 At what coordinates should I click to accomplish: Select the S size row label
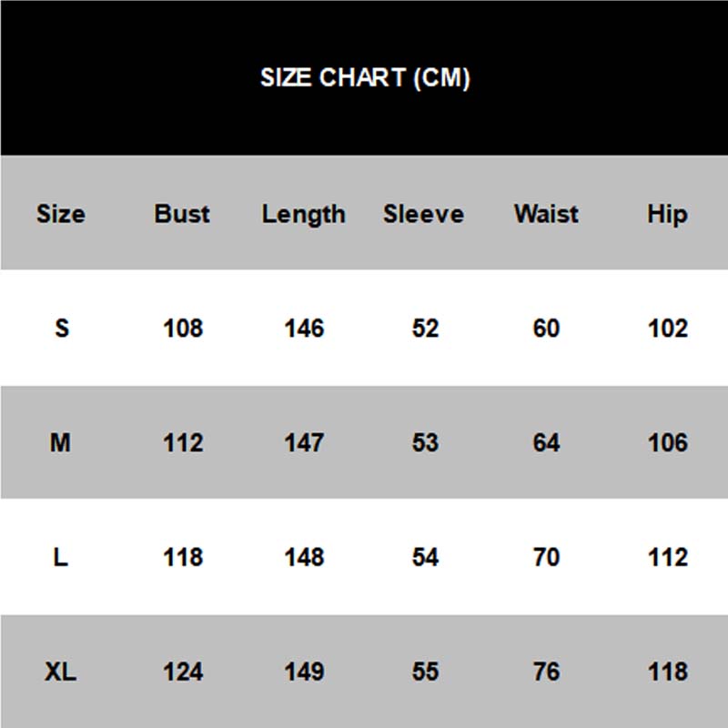coord(61,328)
